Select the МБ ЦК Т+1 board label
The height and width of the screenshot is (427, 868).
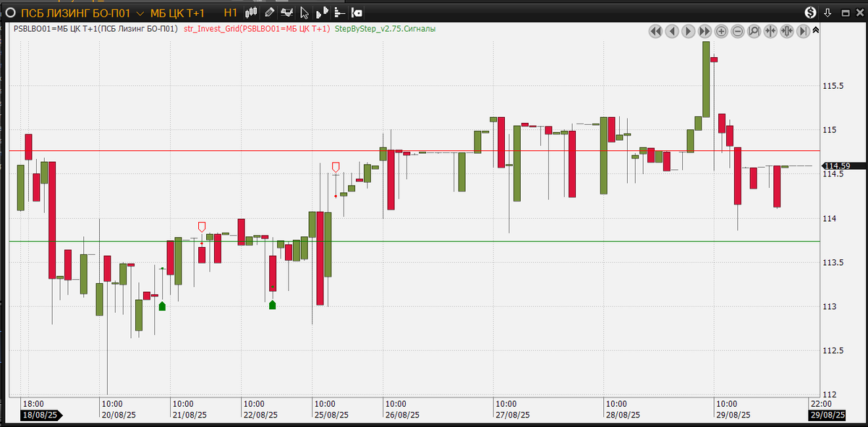pos(177,12)
